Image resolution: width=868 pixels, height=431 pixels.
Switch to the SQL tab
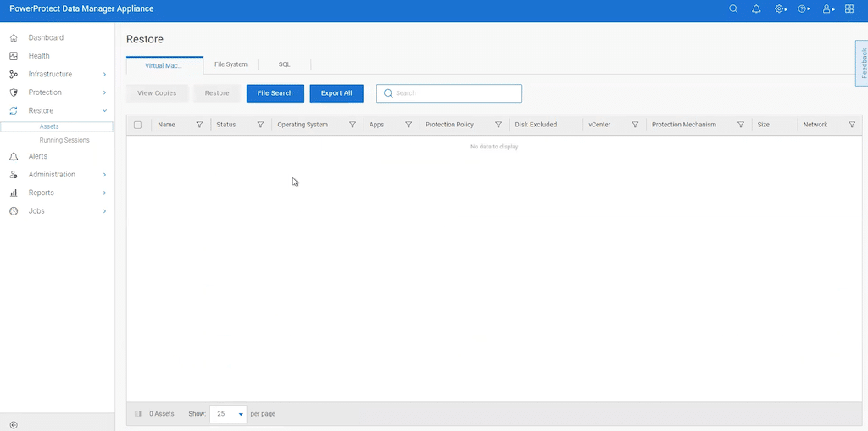point(284,64)
